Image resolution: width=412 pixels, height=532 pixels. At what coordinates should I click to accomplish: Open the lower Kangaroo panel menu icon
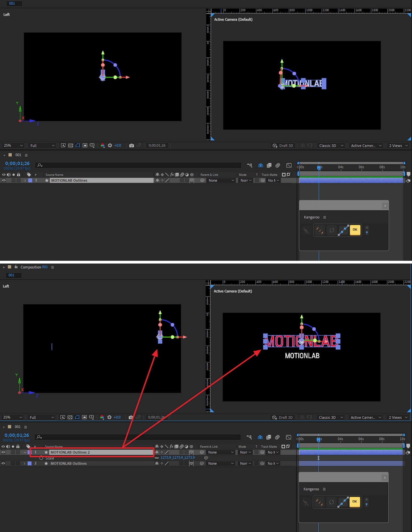click(324, 489)
